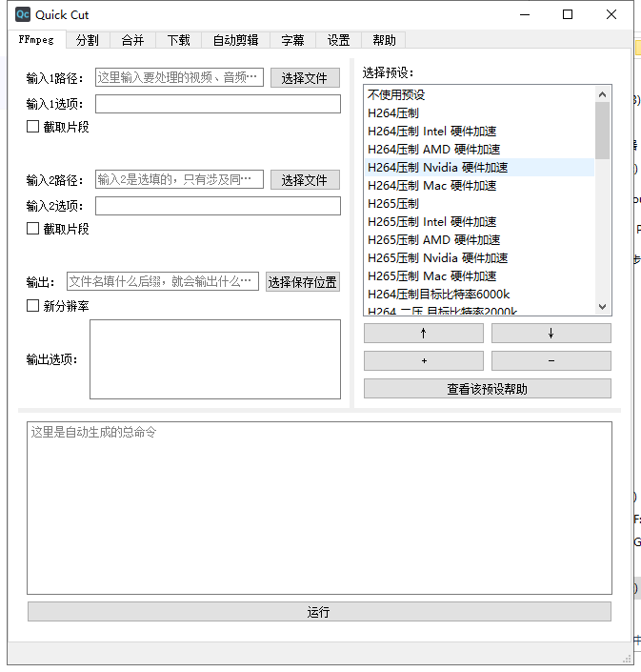Open the 设置 tab

point(339,40)
